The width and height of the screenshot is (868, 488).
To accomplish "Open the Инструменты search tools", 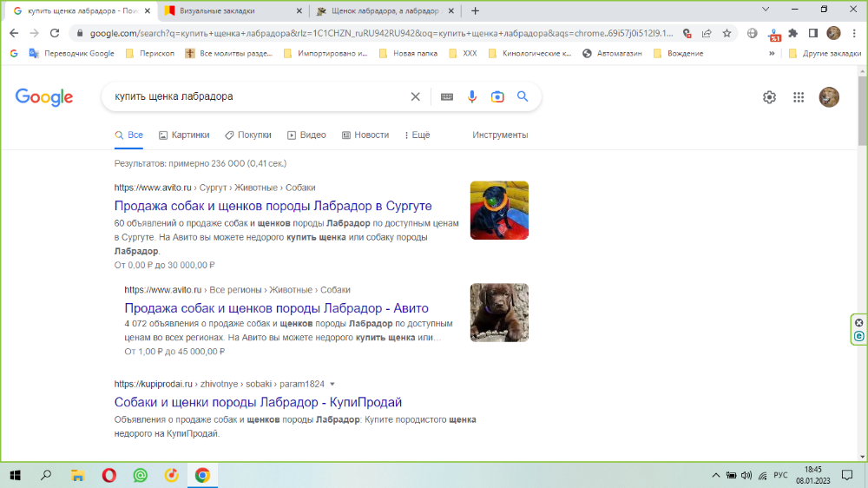I will (x=500, y=135).
